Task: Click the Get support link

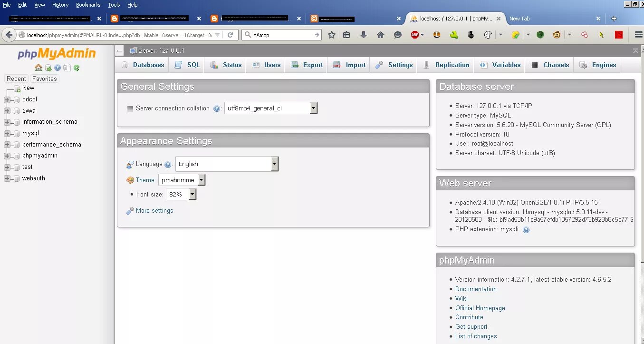Action: click(471, 327)
